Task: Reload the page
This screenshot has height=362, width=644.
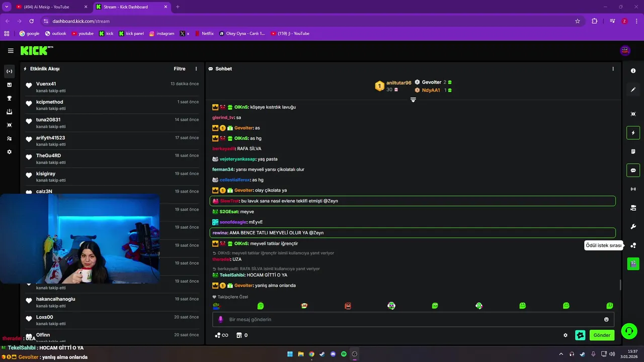Action: point(31,21)
